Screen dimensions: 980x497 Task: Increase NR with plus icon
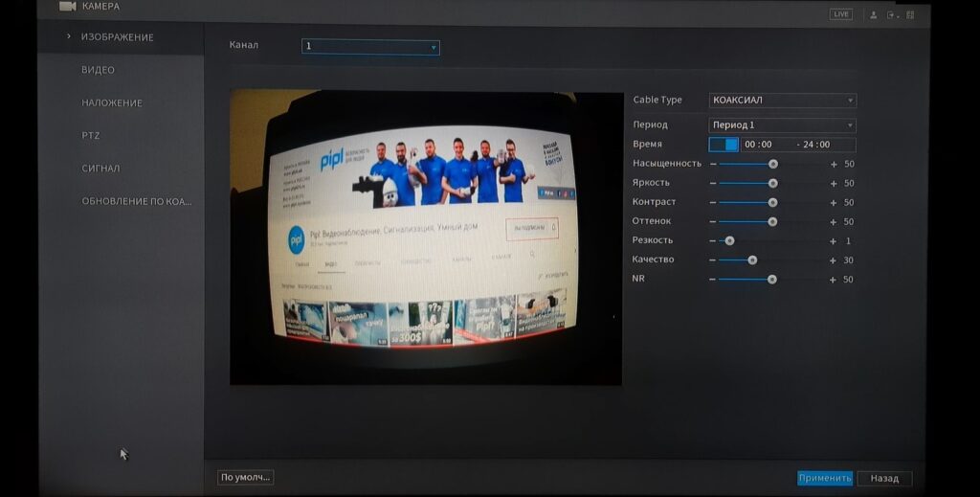tap(833, 280)
